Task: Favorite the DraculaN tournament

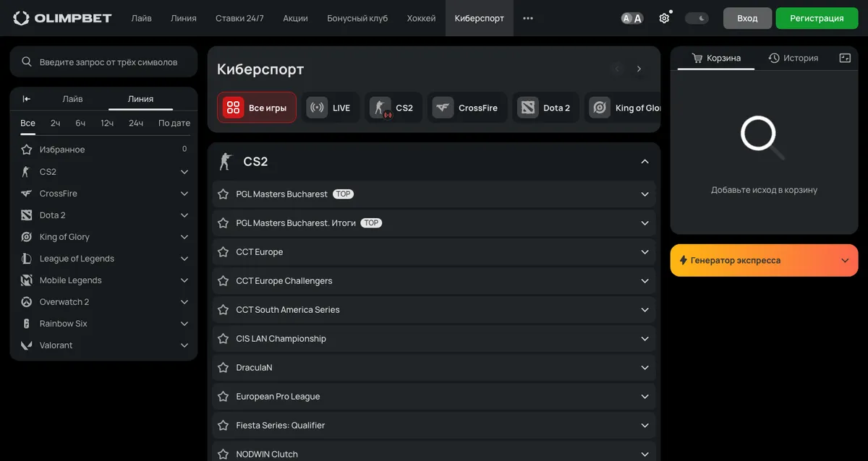Action: pyautogui.click(x=224, y=368)
